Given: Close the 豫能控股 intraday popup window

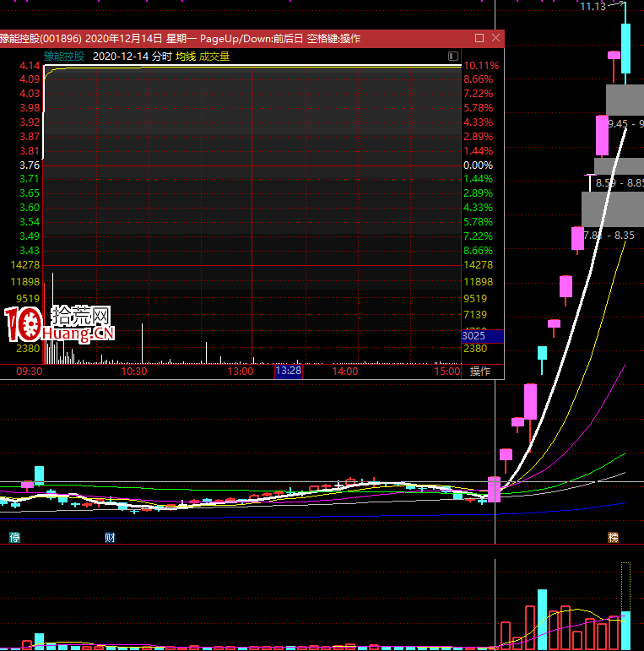Looking at the screenshot, I should pos(495,38).
